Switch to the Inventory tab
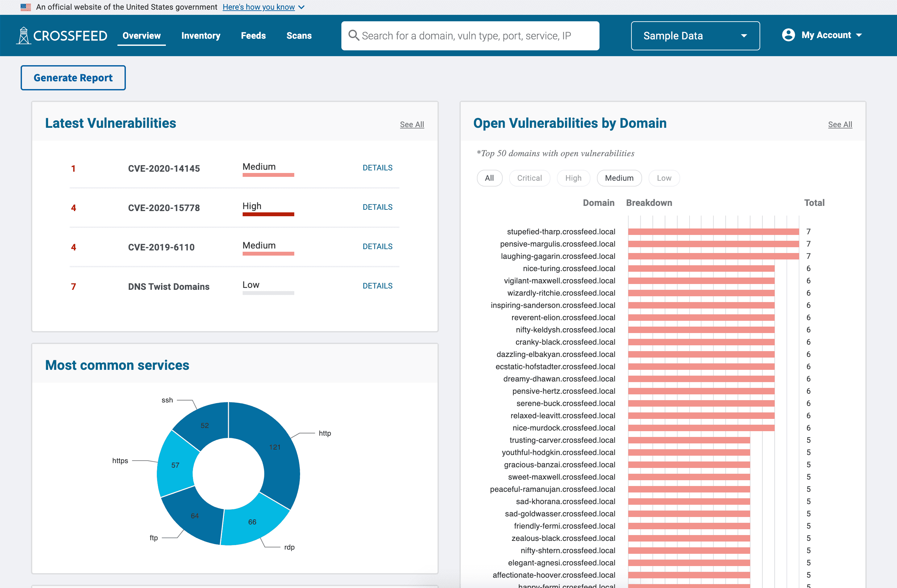Image resolution: width=897 pixels, height=588 pixels. click(200, 35)
